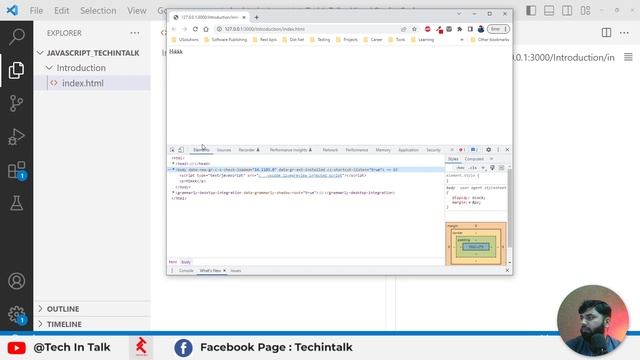Screen dimensions: 640x360
Task: Open the Console drawer tab
Action: pyautogui.click(x=186, y=271)
